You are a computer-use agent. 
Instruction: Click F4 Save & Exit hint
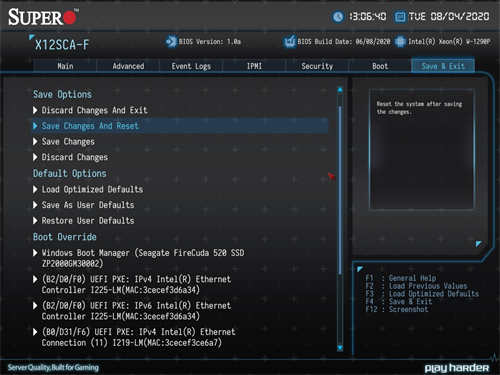(399, 302)
